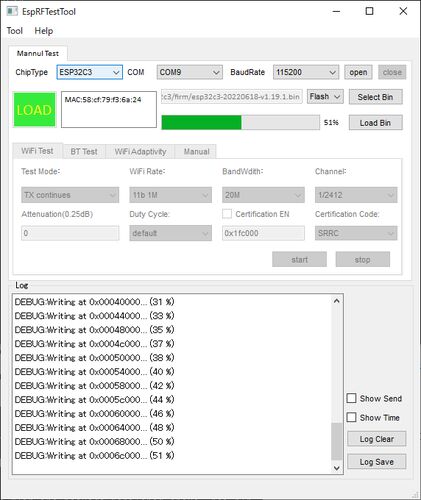Expand the BandWidth 20M dropdown
421x500 pixels.
click(x=263, y=195)
